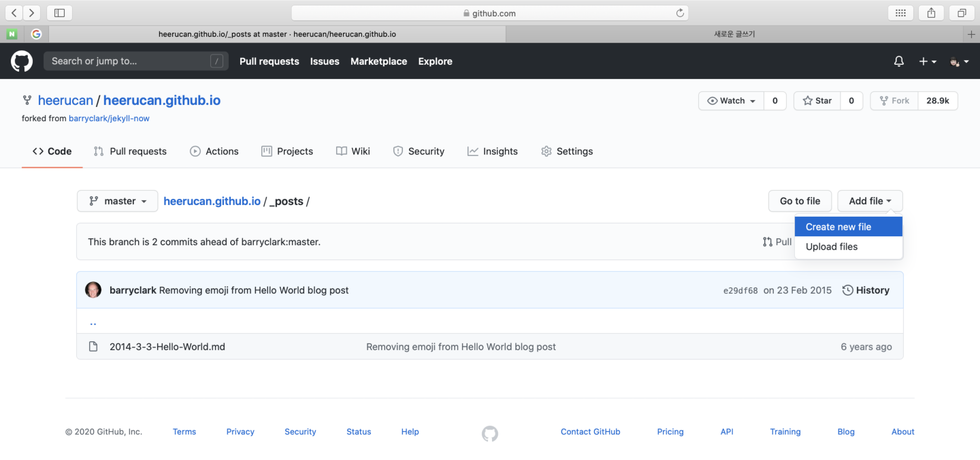Screen dimensions: 980x460
Task: Open the Terms footer link
Action: [184, 432]
